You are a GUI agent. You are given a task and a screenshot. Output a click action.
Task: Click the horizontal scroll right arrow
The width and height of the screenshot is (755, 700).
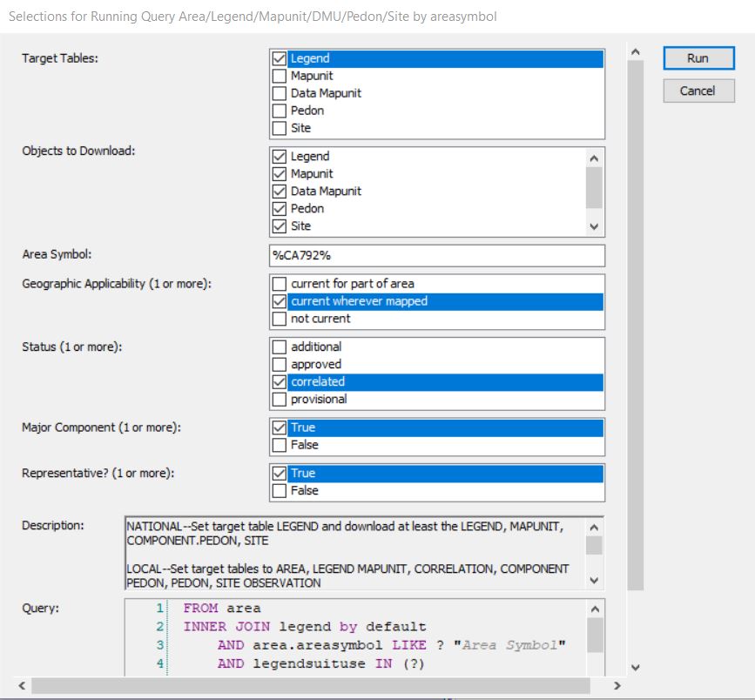tap(617, 685)
